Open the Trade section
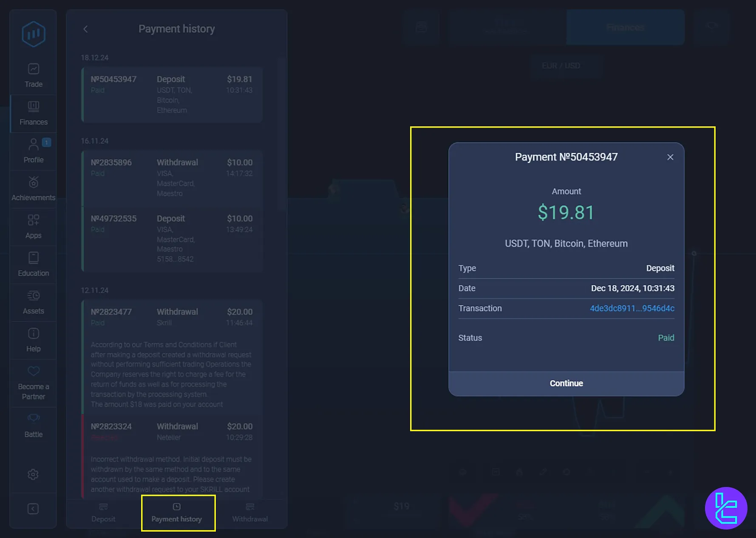Screen dimensions: 756x538 (34, 76)
